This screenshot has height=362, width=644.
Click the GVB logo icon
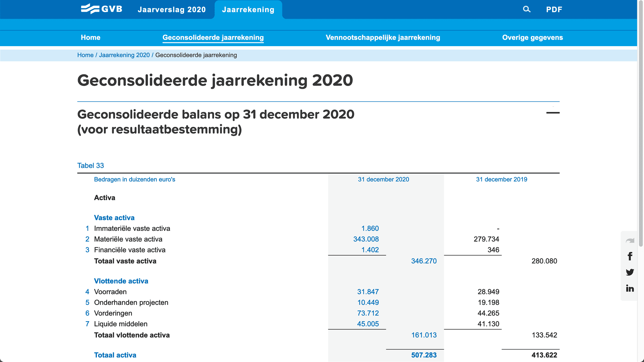(90, 9)
